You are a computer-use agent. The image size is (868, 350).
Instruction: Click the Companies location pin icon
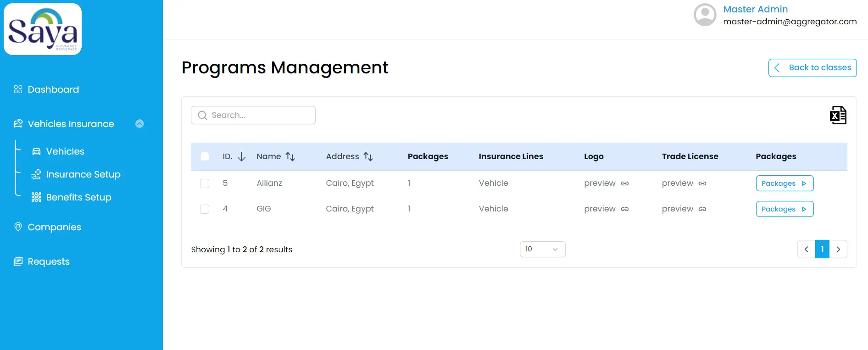(x=18, y=227)
